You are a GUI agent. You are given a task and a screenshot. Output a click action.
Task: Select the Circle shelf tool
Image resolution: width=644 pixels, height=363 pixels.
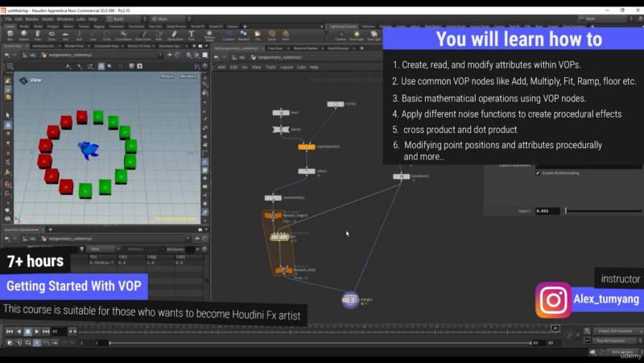click(107, 35)
